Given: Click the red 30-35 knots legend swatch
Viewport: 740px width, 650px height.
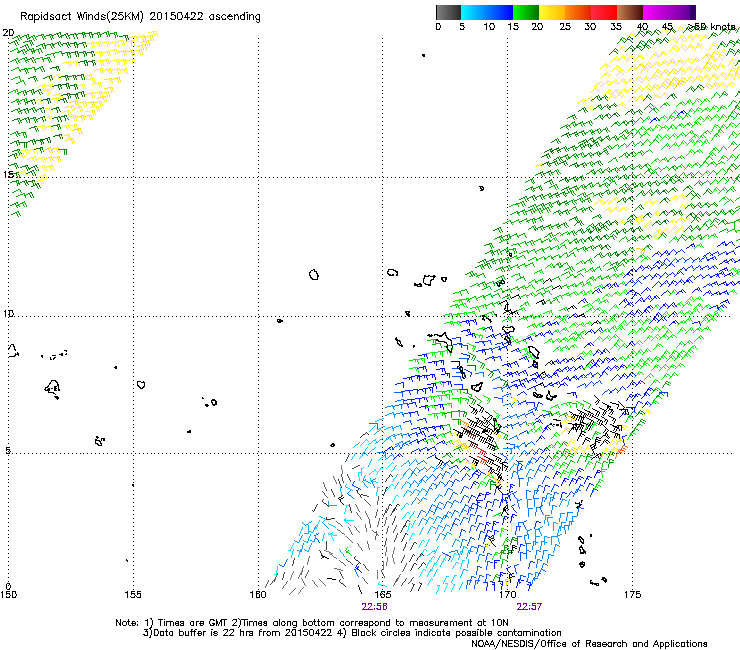Looking at the screenshot, I should click(604, 12).
